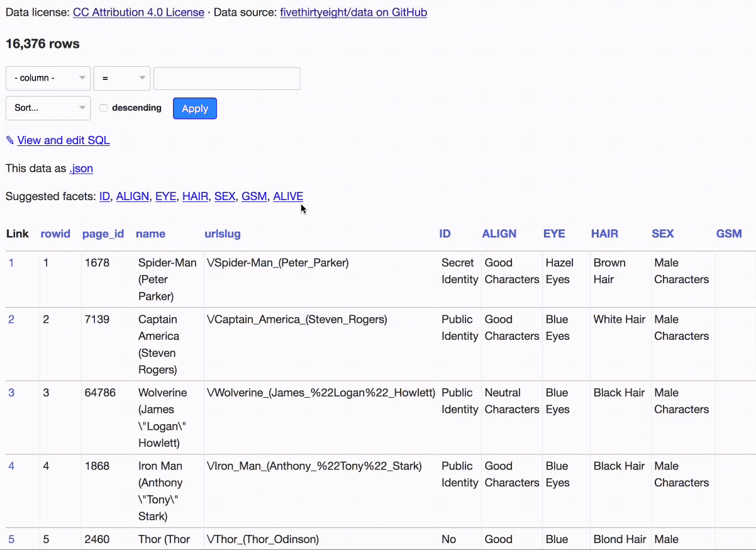This screenshot has width=756, height=550.
Task: Click the pencil icon beside View and edit SQL
Action: (x=10, y=140)
